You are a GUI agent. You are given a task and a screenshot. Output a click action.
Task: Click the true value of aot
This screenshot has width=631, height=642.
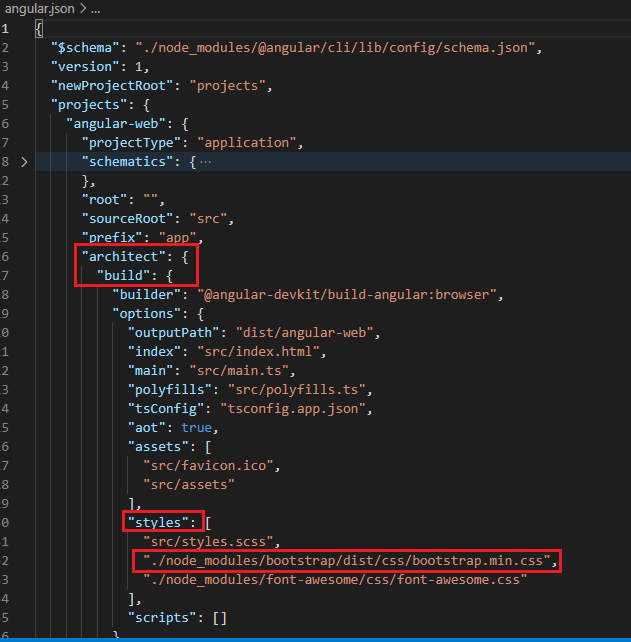coord(197,428)
